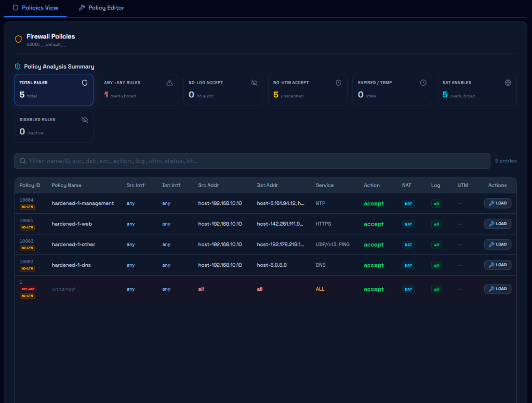Click the NTP service cell
This screenshot has width=532, height=403.
tap(320, 203)
